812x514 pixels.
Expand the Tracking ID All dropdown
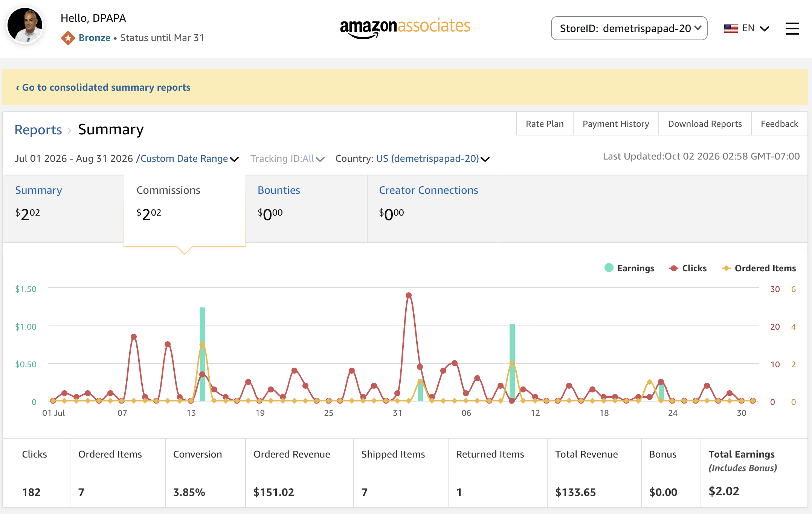[287, 159]
